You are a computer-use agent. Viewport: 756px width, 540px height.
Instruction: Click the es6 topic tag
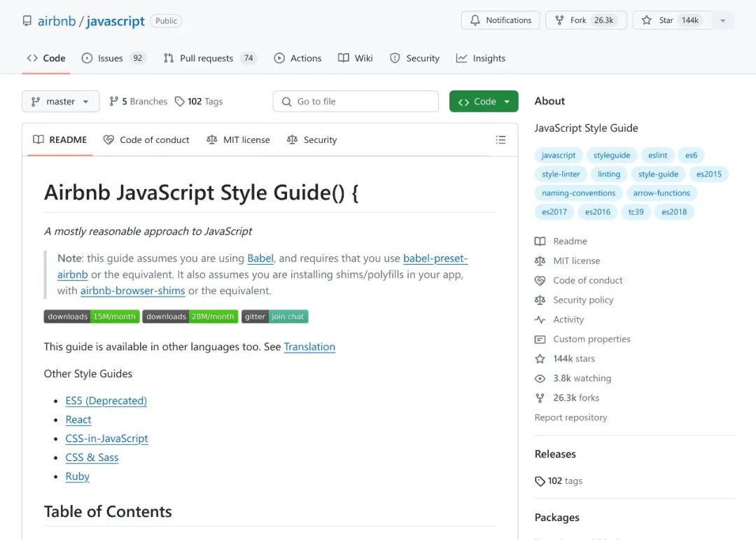(x=691, y=155)
